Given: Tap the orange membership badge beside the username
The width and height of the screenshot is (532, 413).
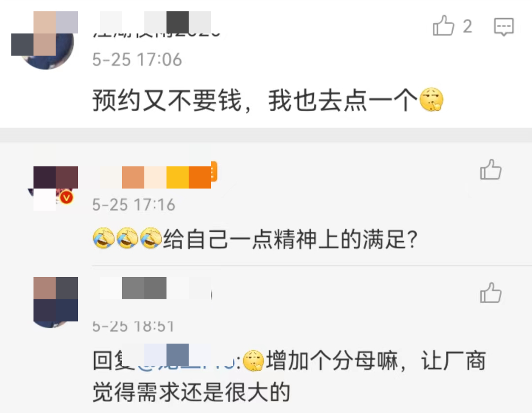Looking at the screenshot, I should pyautogui.click(x=213, y=172).
